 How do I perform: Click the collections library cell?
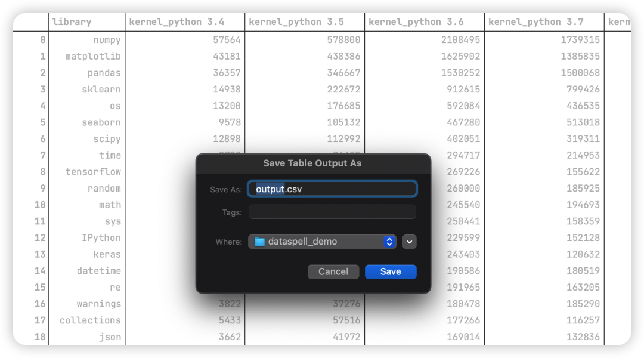click(90, 320)
